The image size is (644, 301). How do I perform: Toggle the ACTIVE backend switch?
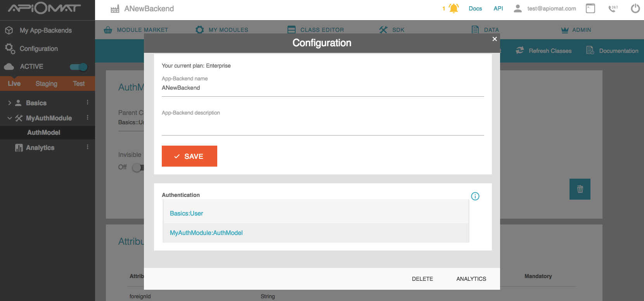pos(79,67)
